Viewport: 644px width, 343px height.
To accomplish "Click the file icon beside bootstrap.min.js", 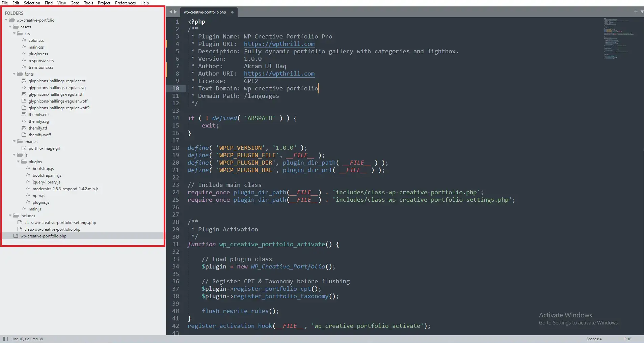I will 27,175.
